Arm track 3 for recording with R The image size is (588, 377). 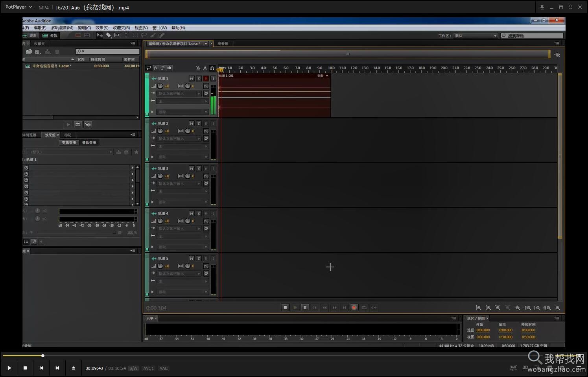coord(206,168)
